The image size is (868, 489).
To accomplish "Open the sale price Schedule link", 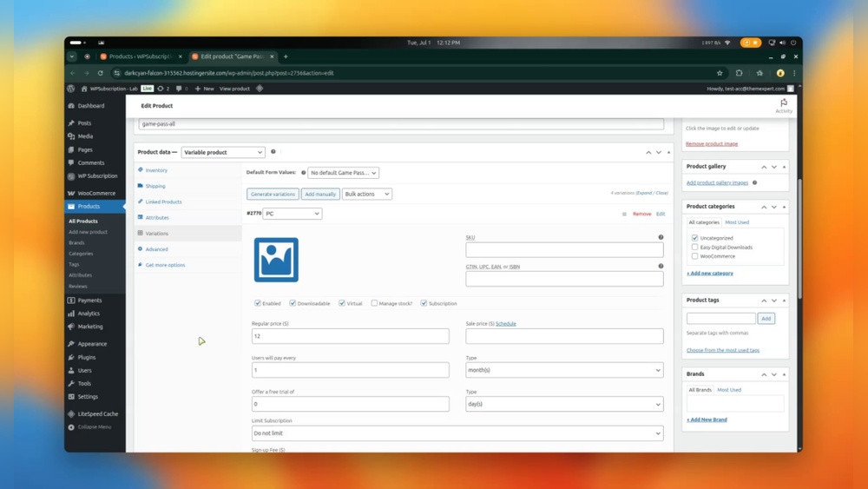I will coord(505,323).
